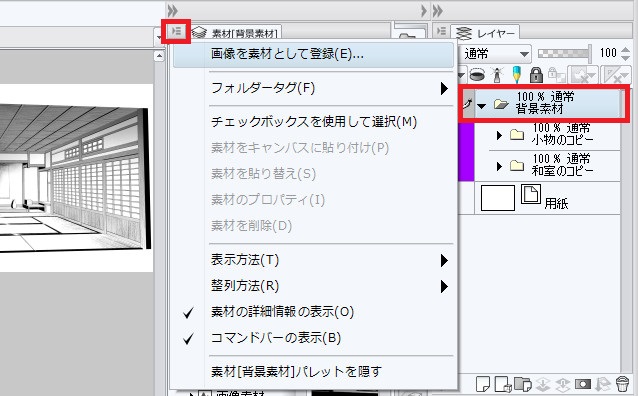
Task: Click the layer opacity slider
Action: 564,53
